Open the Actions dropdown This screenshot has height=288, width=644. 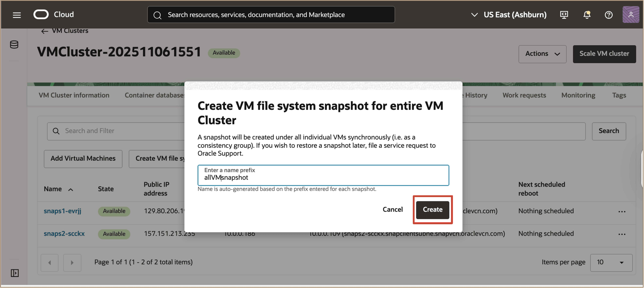pyautogui.click(x=542, y=54)
